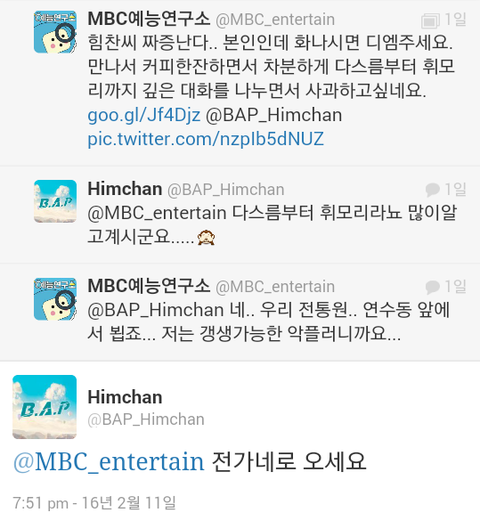Screen dimensions: 480x529
Task: Open MBC예능연구소 avatar on third tweet
Action: tap(55, 299)
